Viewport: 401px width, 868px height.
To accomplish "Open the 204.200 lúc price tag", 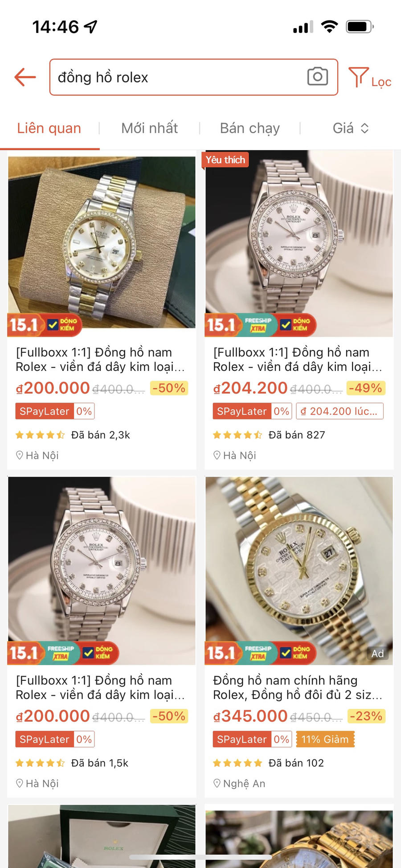I will pyautogui.click(x=340, y=411).
